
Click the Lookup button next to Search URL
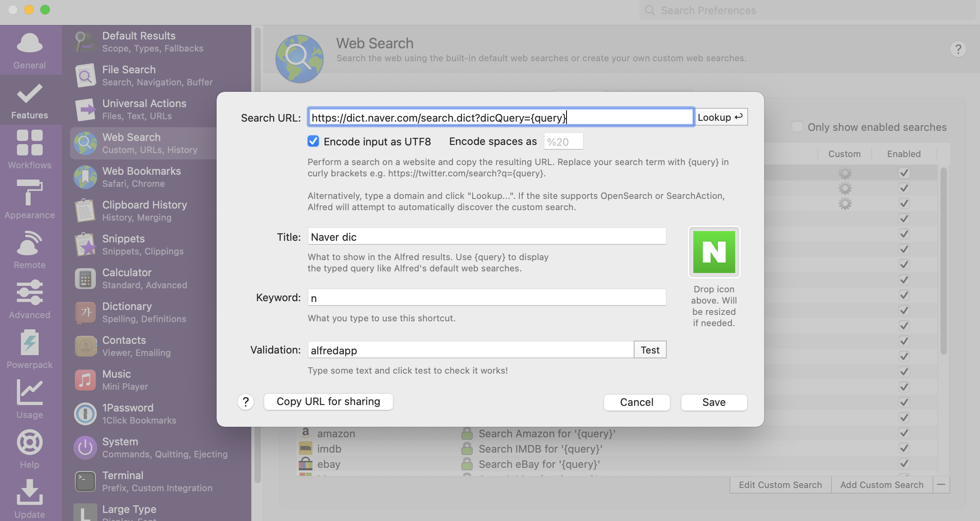click(x=720, y=117)
